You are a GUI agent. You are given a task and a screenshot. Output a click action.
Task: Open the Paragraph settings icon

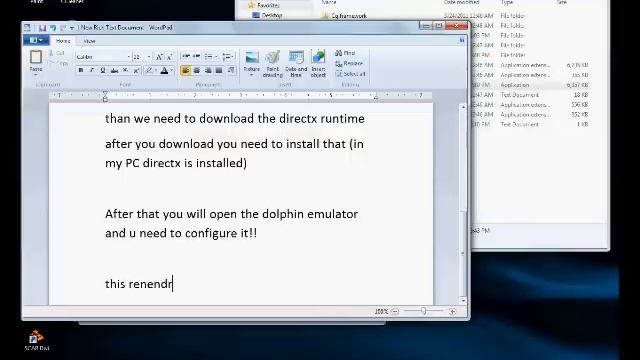coord(231,71)
